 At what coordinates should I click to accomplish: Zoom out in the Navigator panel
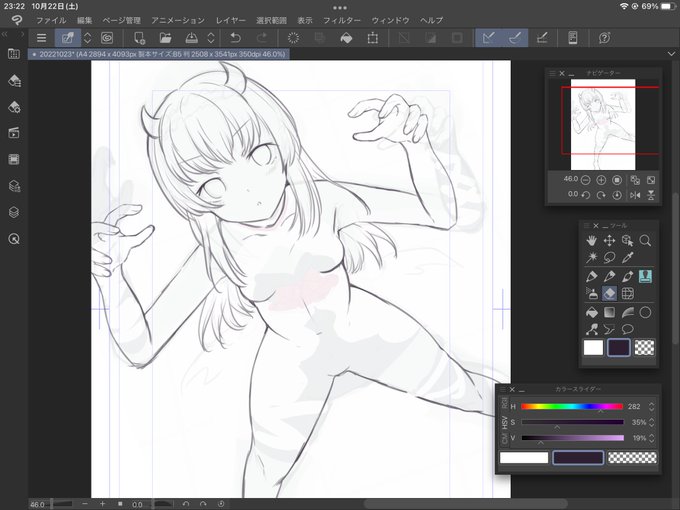[585, 180]
